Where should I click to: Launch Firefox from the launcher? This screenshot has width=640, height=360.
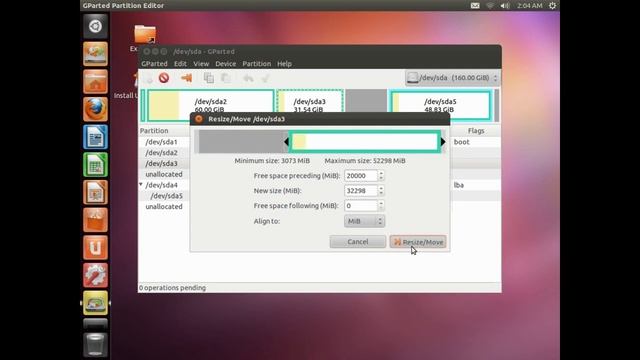(96, 109)
